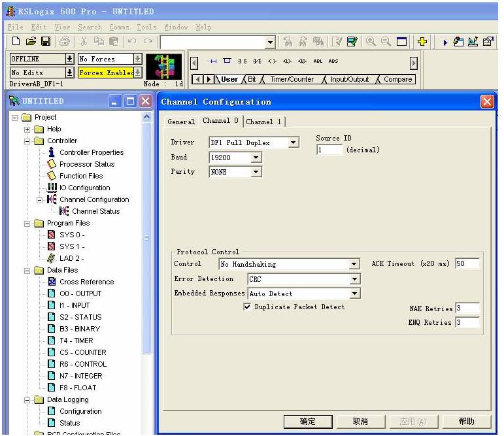Open the Driver dropdown DF1 Full Duplex
Viewport: 504px width, 436px height.
tap(293, 143)
